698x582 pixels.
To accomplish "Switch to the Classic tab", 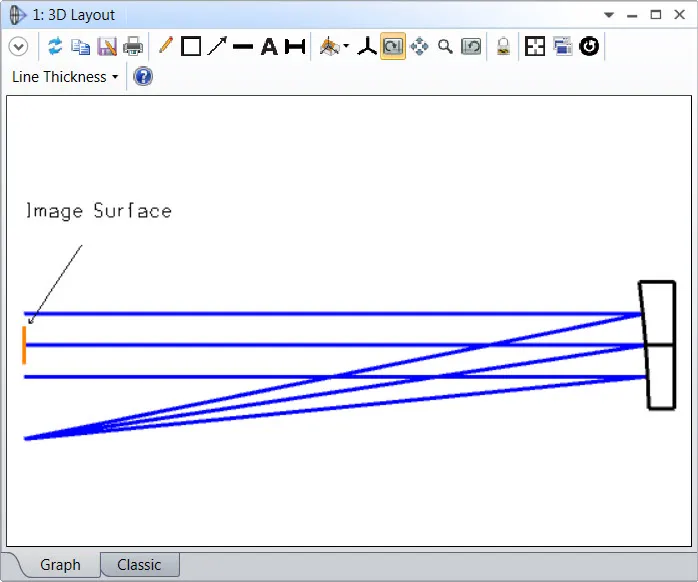I will click(139, 565).
